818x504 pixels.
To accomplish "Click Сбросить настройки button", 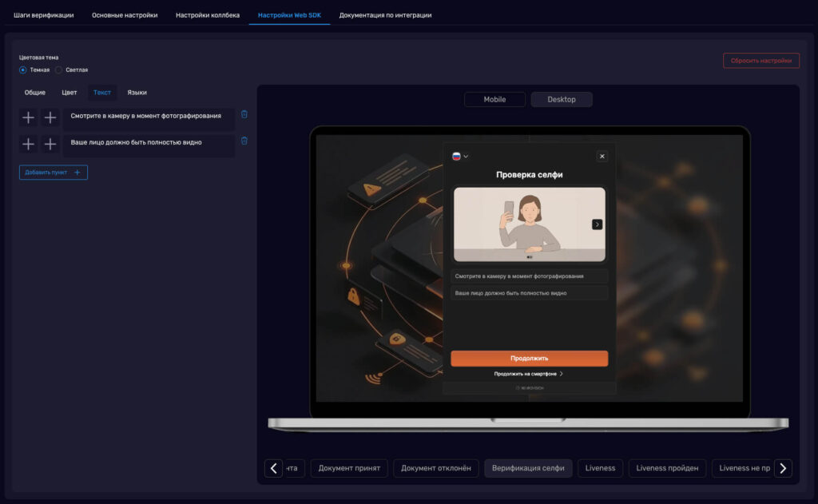I will point(761,61).
